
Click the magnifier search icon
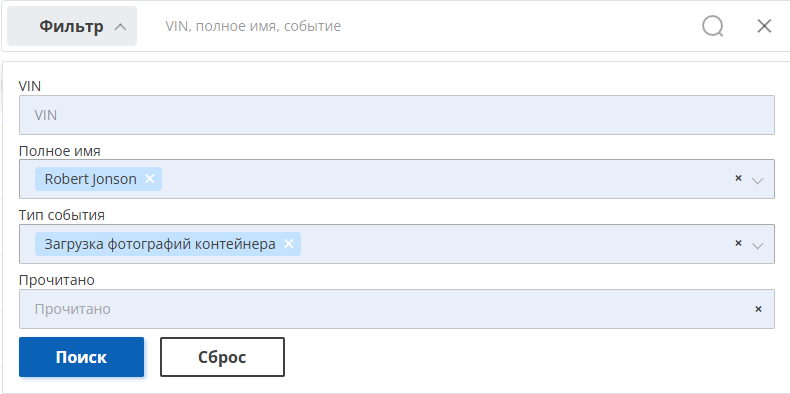pyautogui.click(x=713, y=26)
